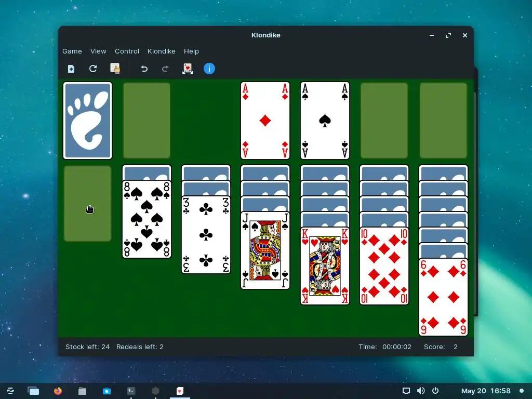Viewport: 532px width, 399px height.
Task: Open the Zorin start menu
Action: pos(10,391)
